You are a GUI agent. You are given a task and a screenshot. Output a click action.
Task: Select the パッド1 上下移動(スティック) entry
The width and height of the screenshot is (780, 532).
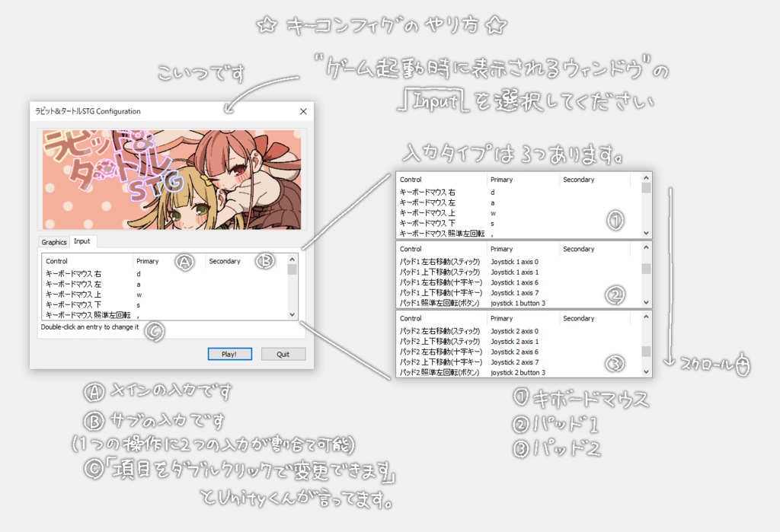pyautogui.click(x=440, y=272)
